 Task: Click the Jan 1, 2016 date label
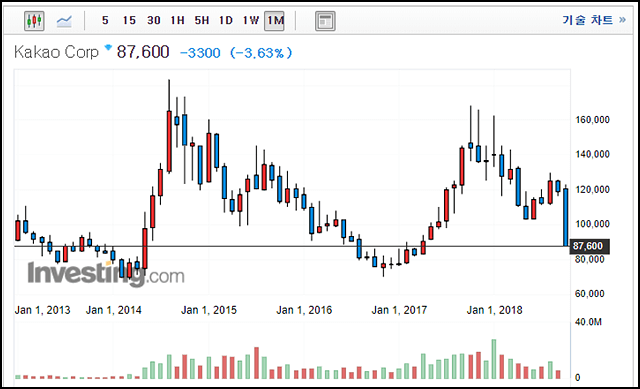click(x=304, y=310)
